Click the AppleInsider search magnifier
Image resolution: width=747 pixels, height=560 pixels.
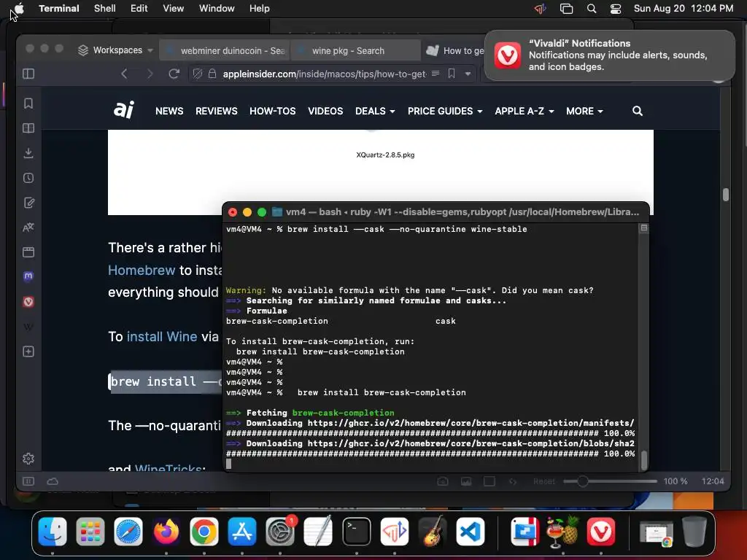[x=638, y=111]
